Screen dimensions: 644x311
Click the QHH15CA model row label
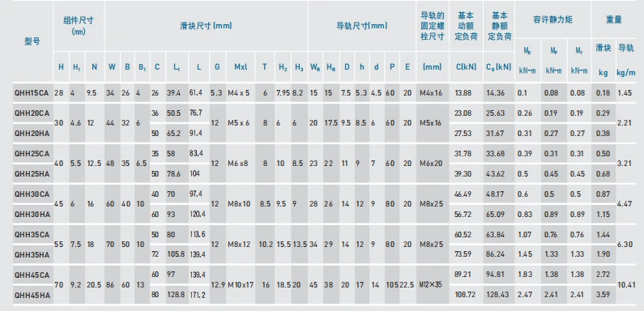pyautogui.click(x=32, y=93)
